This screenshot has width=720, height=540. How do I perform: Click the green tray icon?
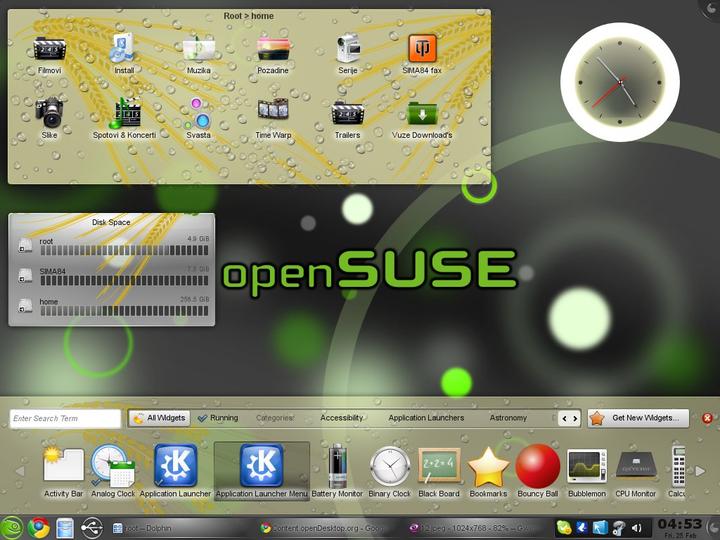tap(563, 528)
